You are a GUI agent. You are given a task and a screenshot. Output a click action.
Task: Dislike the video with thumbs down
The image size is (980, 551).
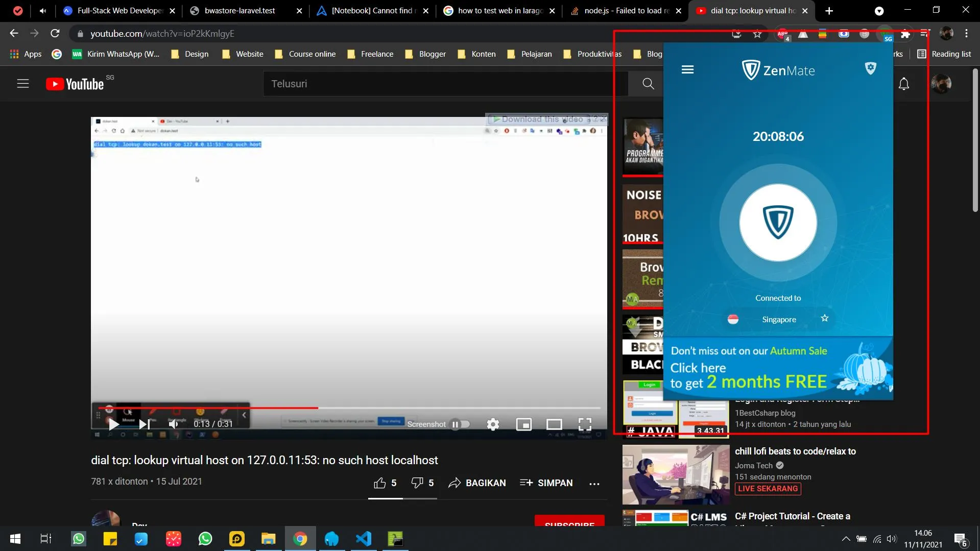(422, 483)
